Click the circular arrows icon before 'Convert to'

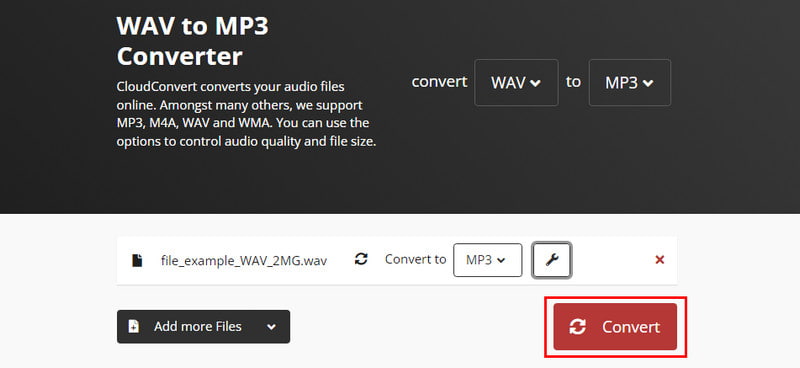click(361, 259)
